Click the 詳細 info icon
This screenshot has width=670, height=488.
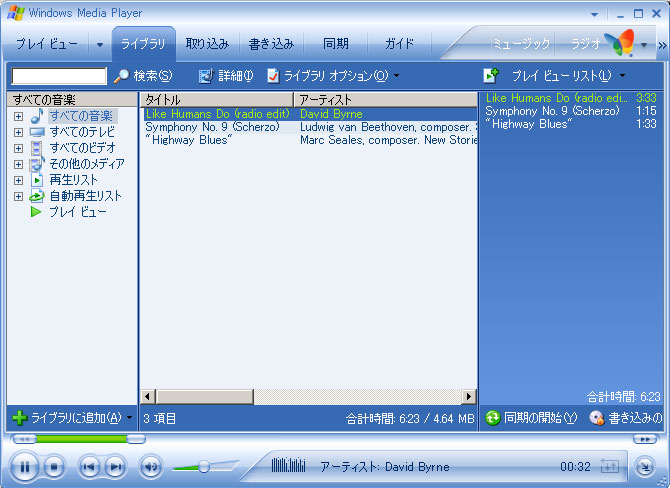pyautogui.click(x=206, y=76)
